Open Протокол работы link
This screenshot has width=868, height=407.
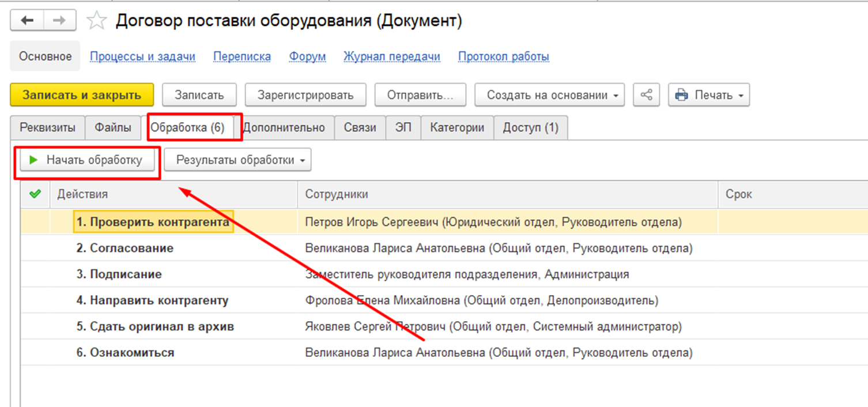pyautogui.click(x=504, y=56)
